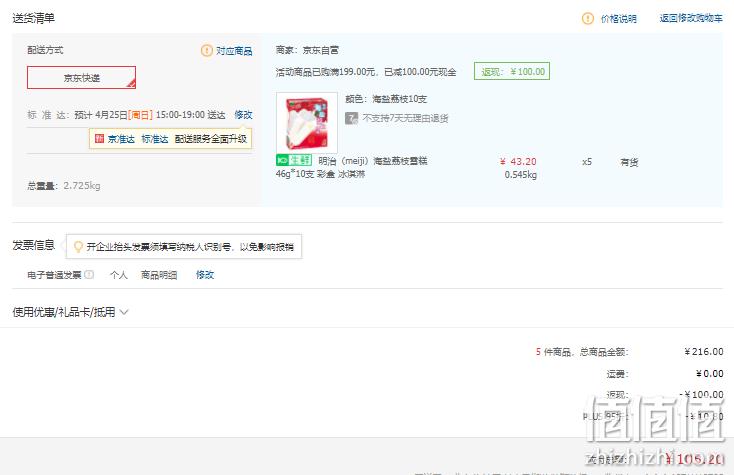Open the 价格说明 link

coord(618,19)
